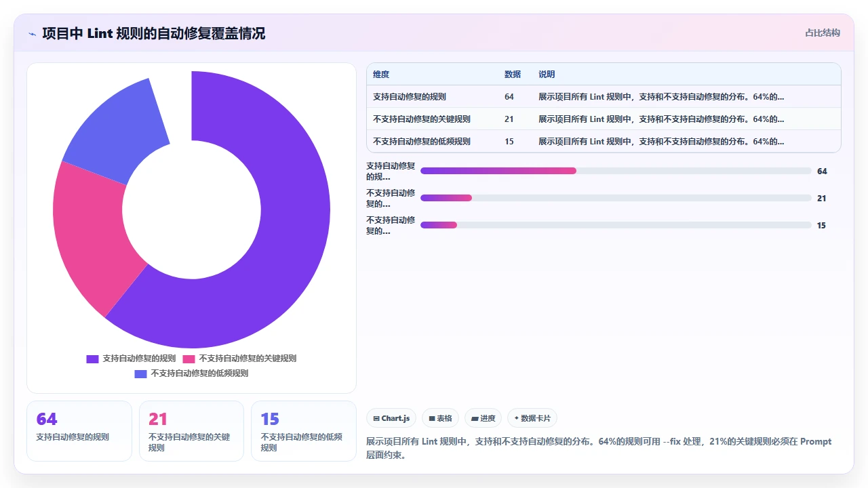Click the 数据卡片 tag

coord(532,418)
